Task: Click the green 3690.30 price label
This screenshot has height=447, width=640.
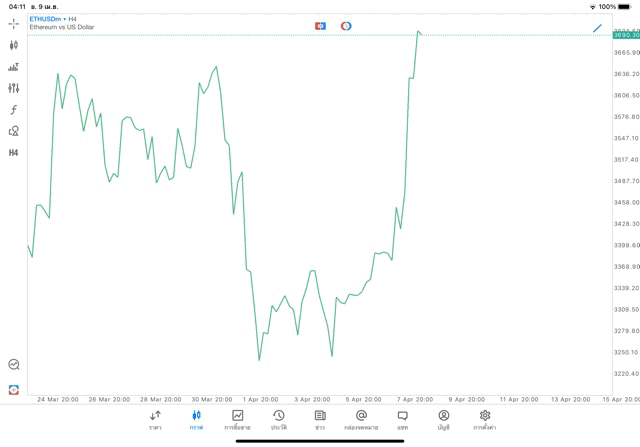Action: 626,35
